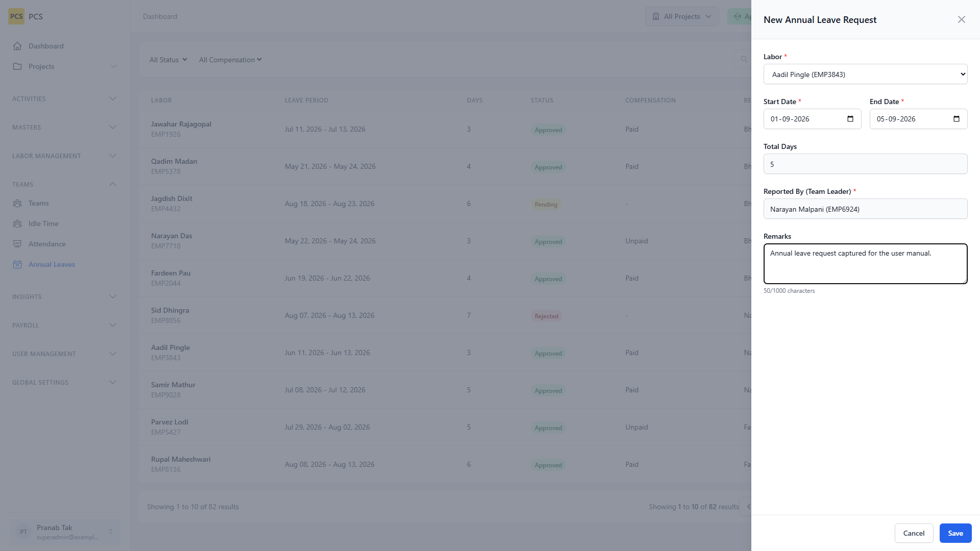Screen dimensions: 980x551
Task: Save the annual leave request
Action: (955, 533)
